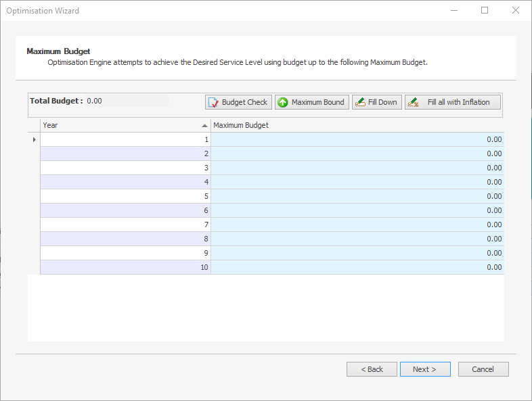The height and width of the screenshot is (401, 532).
Task: Sort by clicking the Year column sort arrow
Action: pos(204,125)
